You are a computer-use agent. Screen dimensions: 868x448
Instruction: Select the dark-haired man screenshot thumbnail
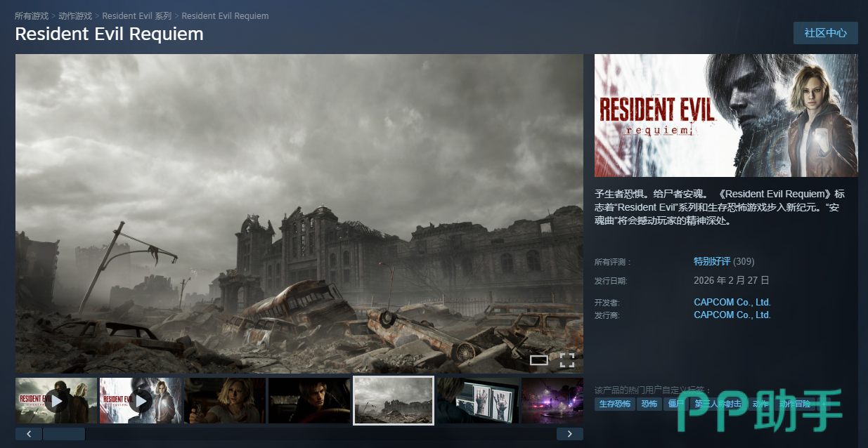(x=309, y=401)
